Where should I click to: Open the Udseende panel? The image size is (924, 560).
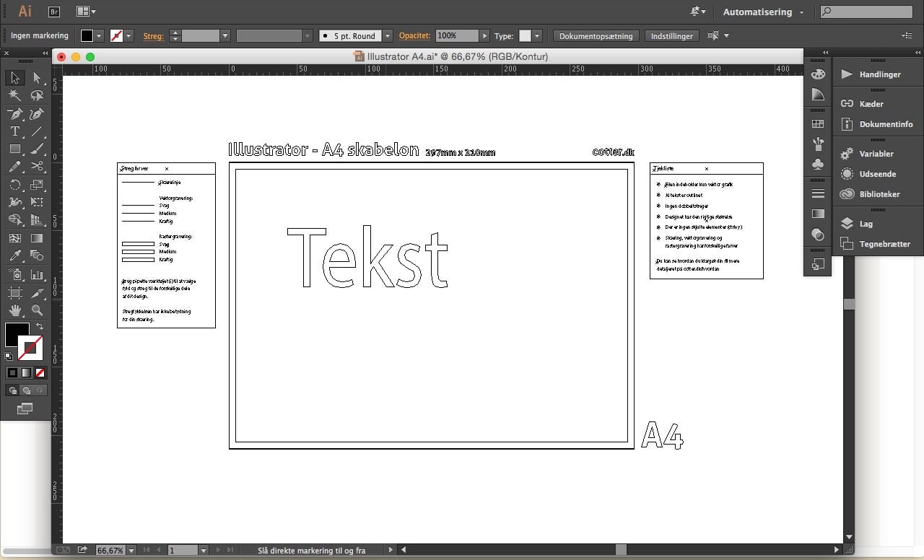pos(878,174)
